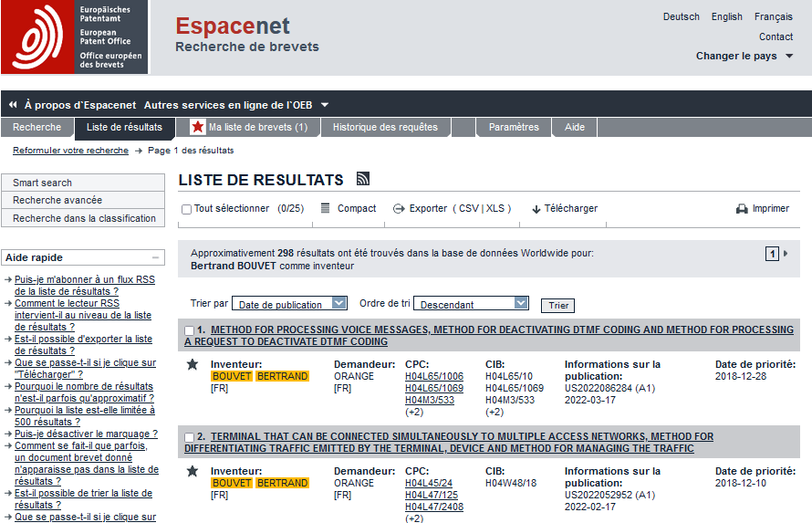Collapse the Aide rapide panel
The height and width of the screenshot is (523, 812).
click(x=155, y=257)
